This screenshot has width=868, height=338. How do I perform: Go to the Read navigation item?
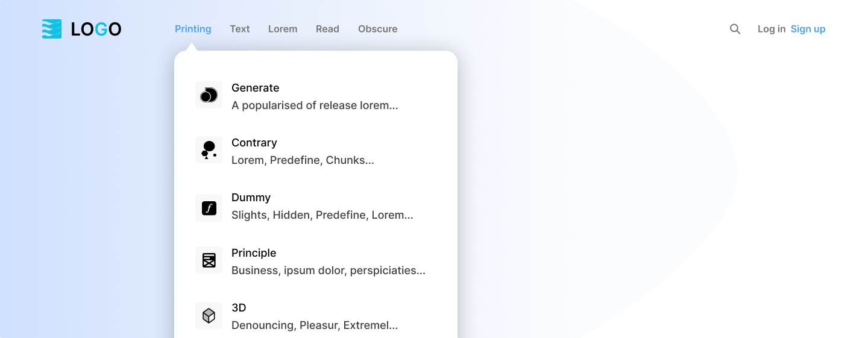327,29
